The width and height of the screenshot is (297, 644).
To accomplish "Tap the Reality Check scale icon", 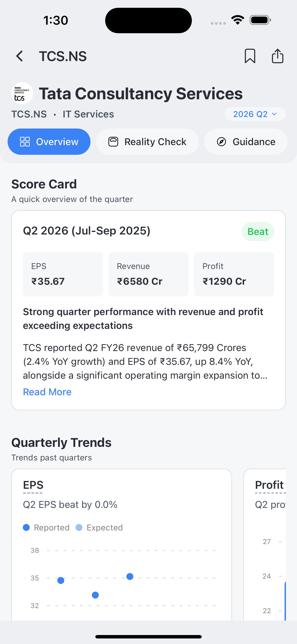I will (114, 141).
